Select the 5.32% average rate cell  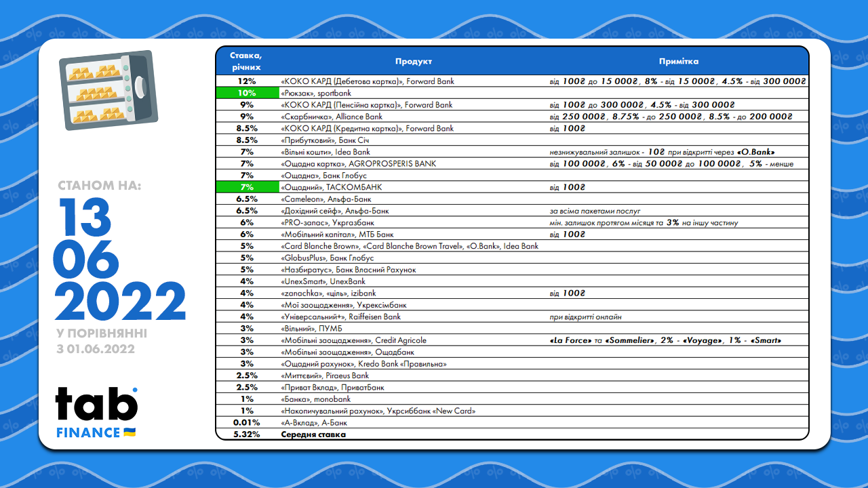[246, 434]
